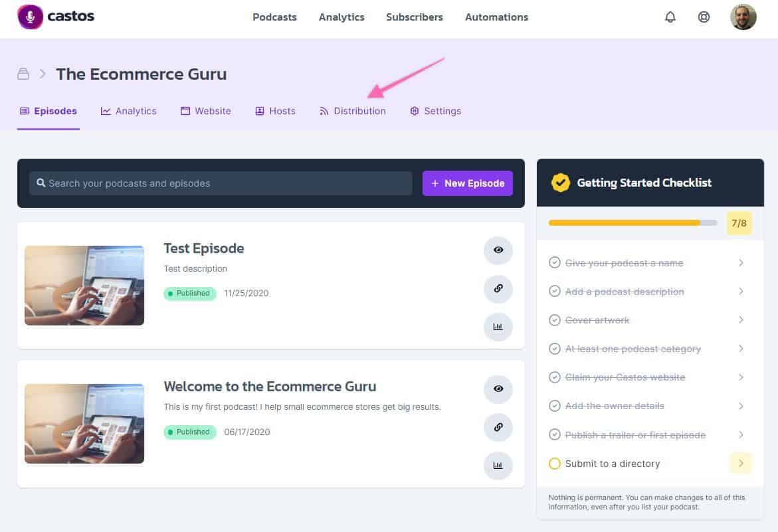Open the Podcasts top menu
Viewport: 778px width, 532px height.
274,17
